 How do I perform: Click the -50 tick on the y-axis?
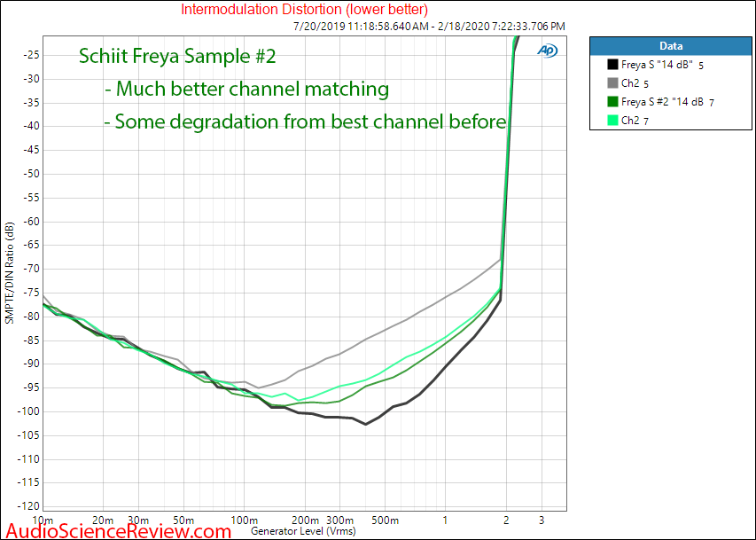pos(31,174)
